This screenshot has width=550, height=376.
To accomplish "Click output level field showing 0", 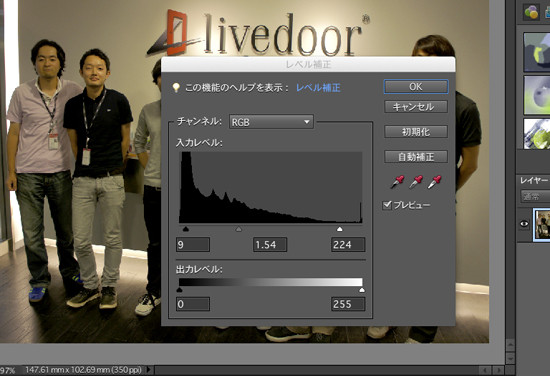I will click(193, 304).
